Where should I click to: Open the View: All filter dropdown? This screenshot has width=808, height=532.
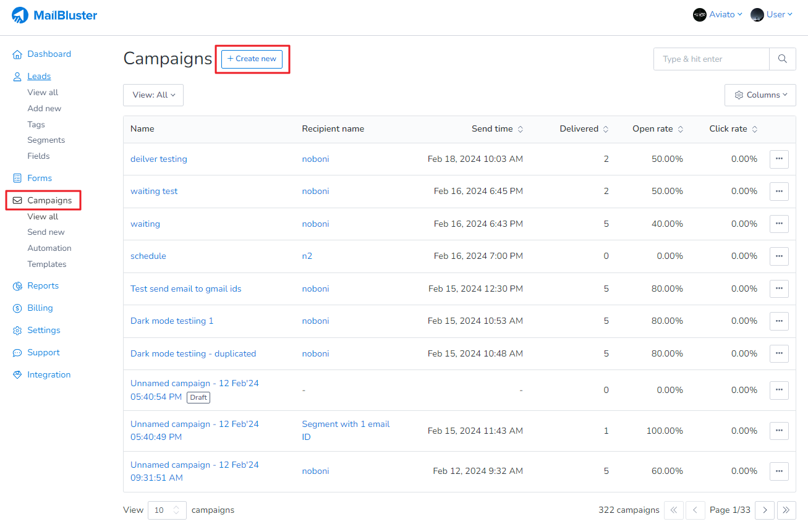click(x=153, y=95)
